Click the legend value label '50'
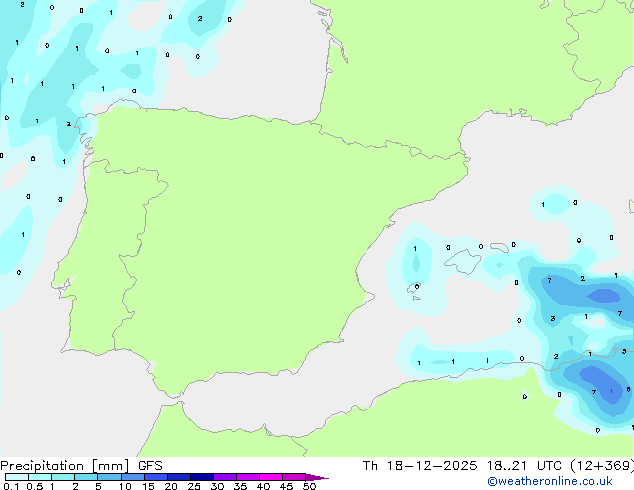 (309, 486)
